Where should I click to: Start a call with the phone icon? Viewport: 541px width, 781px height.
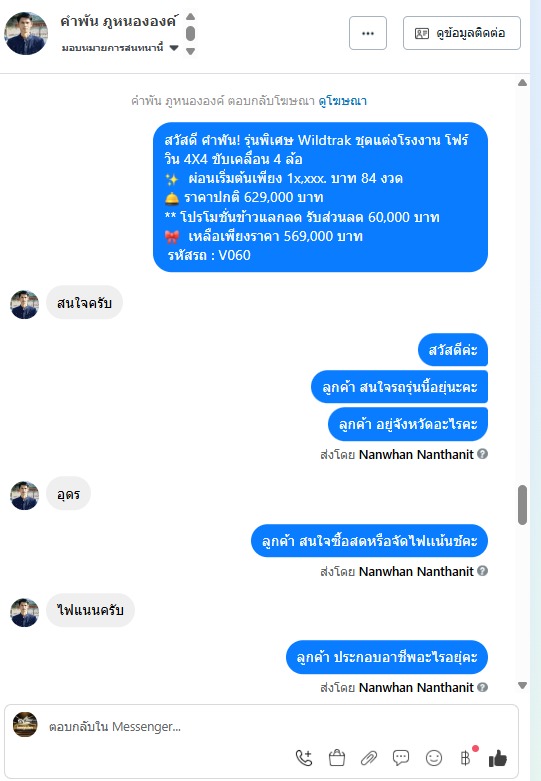pyautogui.click(x=304, y=758)
